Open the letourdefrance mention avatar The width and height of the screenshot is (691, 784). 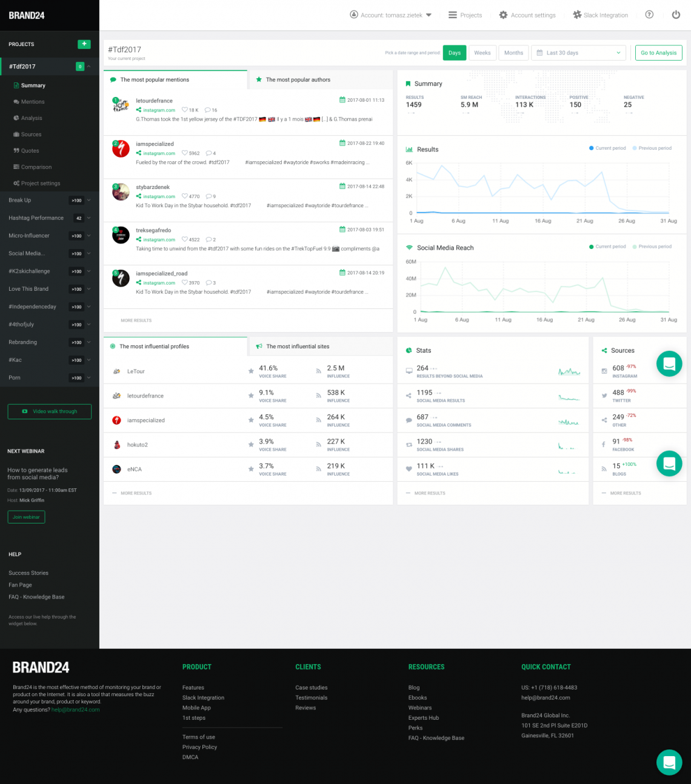121,105
